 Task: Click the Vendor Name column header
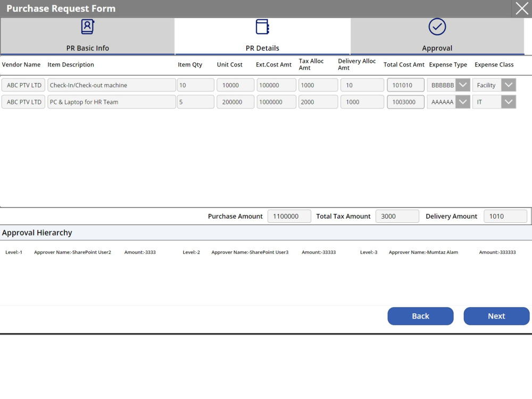click(21, 64)
